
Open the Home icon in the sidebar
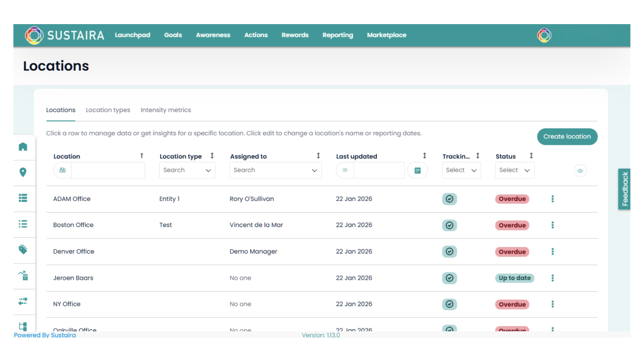(x=23, y=147)
